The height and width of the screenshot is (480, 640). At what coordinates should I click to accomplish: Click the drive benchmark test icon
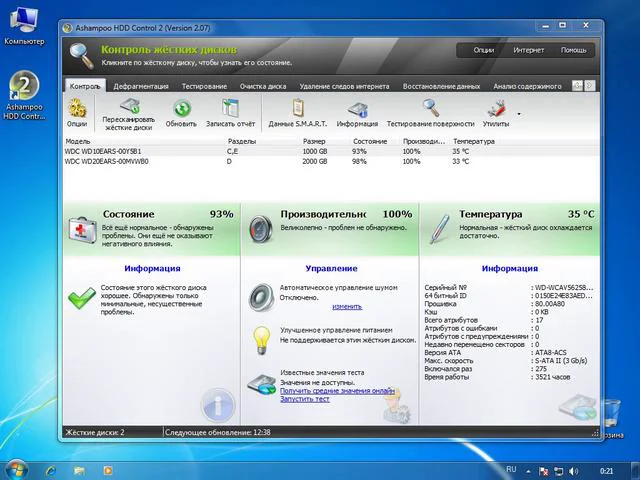261,385
